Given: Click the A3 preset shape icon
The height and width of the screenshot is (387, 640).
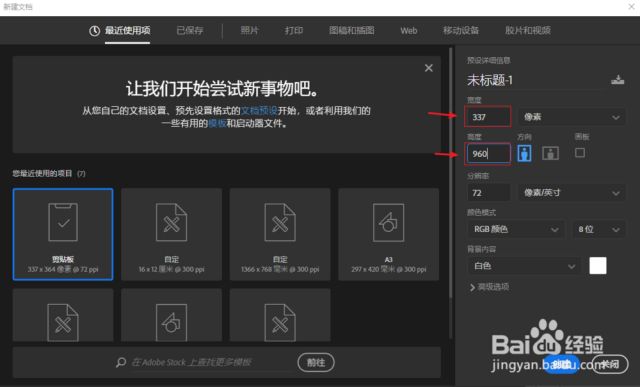Looking at the screenshot, I should (389, 222).
